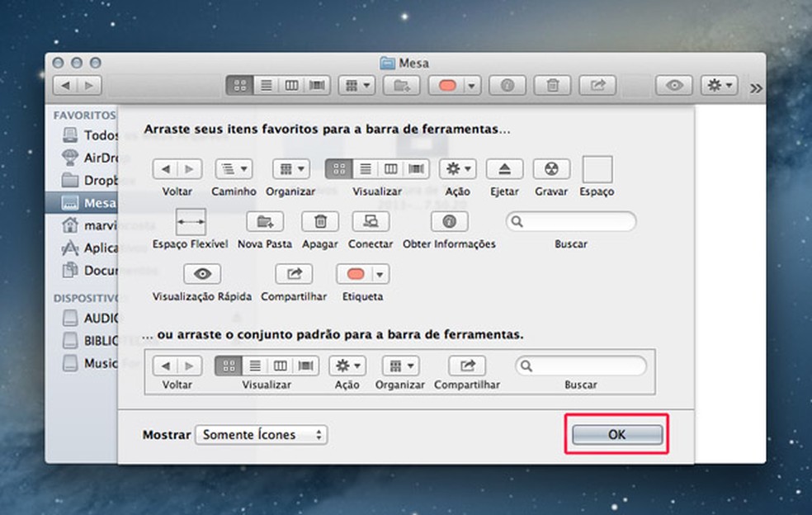Select the Gravar burn icon
Image resolution: width=812 pixels, height=515 pixels.
point(551,169)
